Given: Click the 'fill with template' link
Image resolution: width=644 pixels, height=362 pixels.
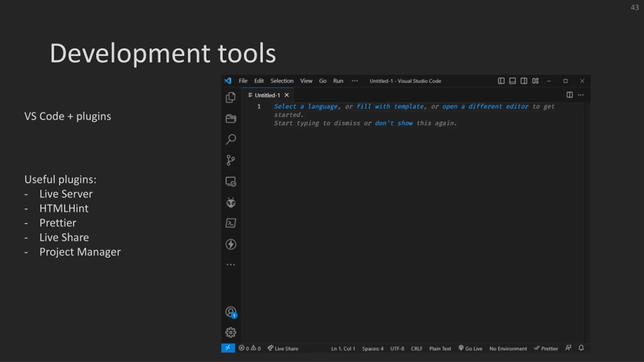Looking at the screenshot, I should coord(390,107).
